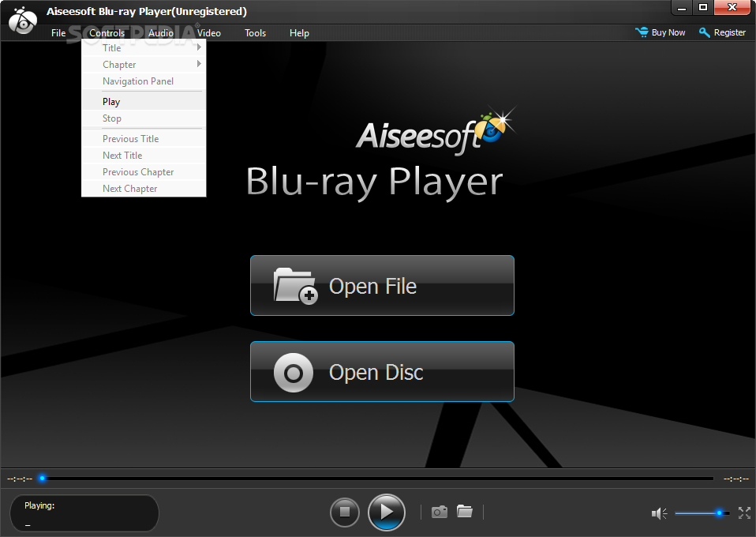Click the Stop playback button
This screenshot has width=756, height=537.
(x=345, y=512)
